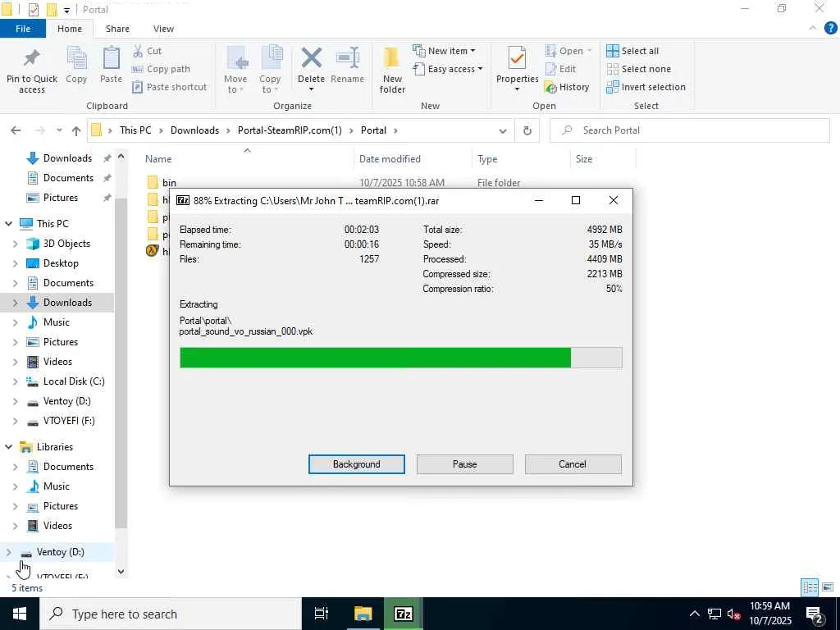Screen dimensions: 840x630
Task: Collapse the Libraries tree node
Action: [8, 446]
